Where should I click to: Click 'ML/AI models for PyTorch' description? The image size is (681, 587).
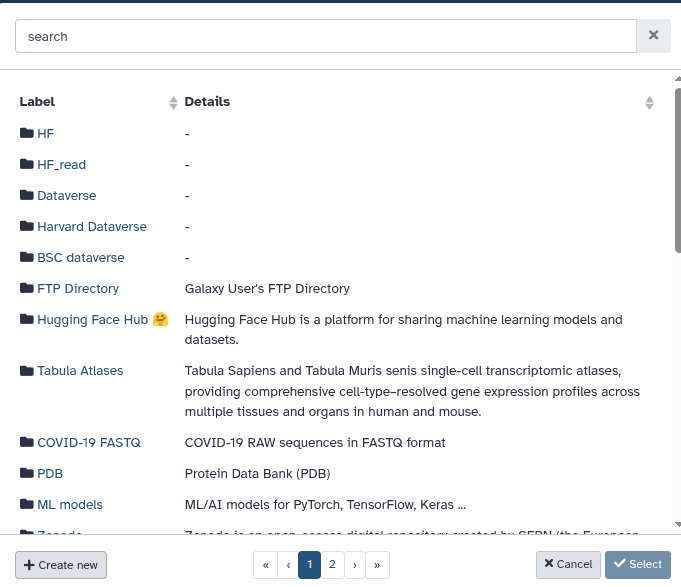click(325, 505)
